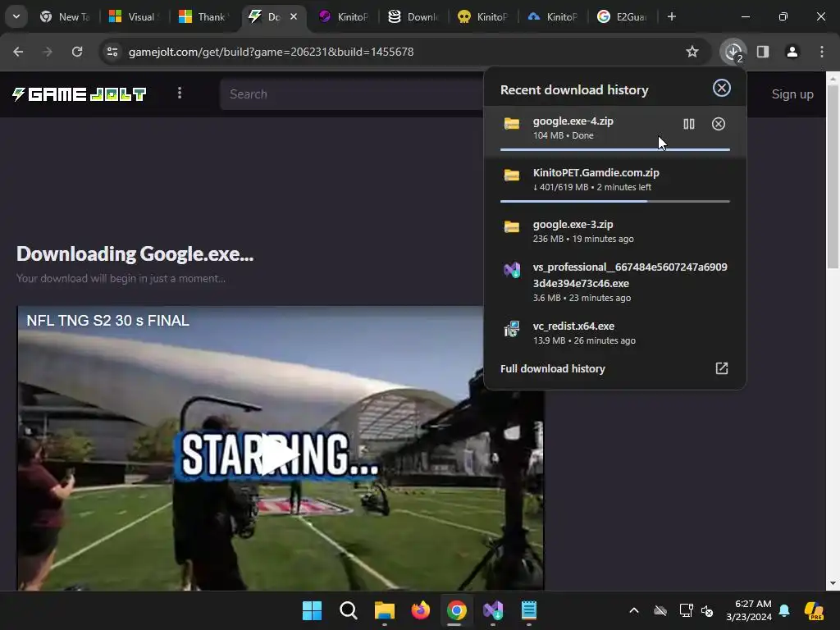This screenshot has width=840, height=630.
Task: View site information icon in address bar
Action: [x=112, y=52]
